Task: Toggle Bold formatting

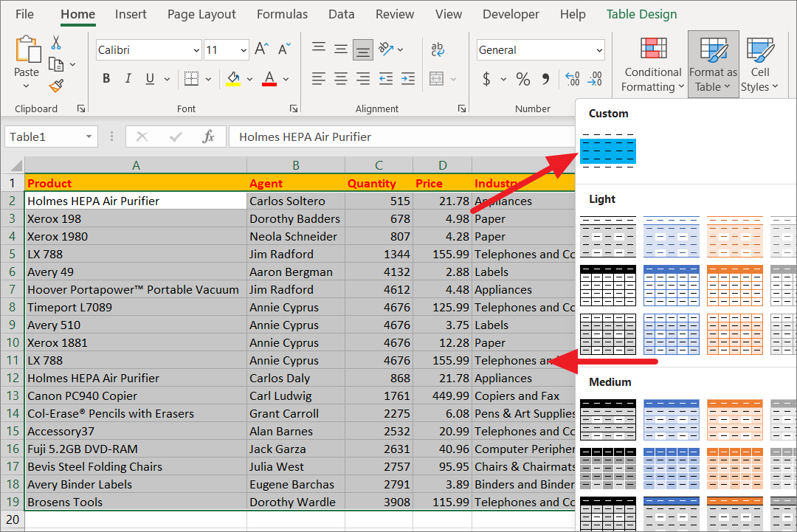Action: pos(106,79)
